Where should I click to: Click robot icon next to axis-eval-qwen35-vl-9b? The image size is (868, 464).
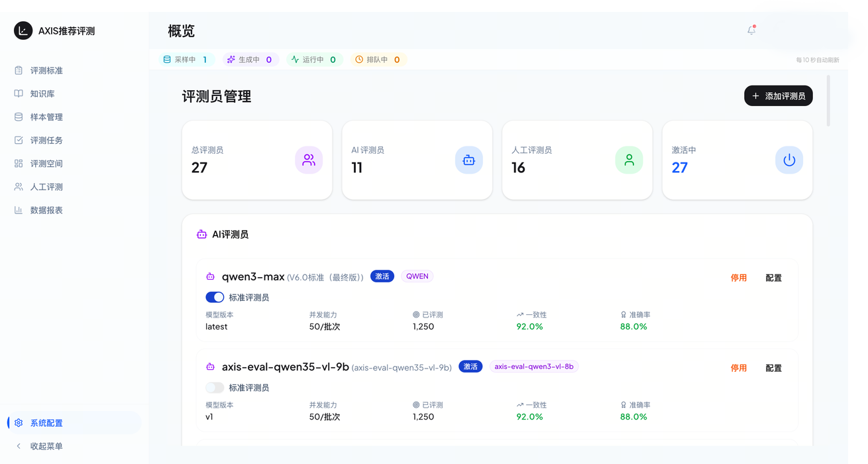tap(211, 367)
